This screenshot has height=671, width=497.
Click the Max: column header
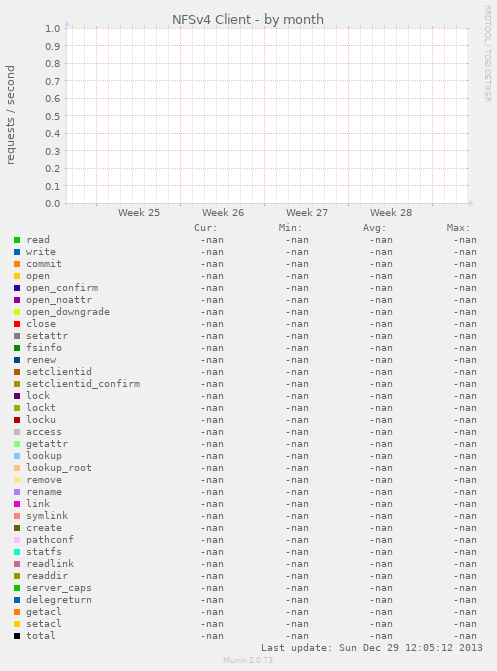(x=458, y=228)
